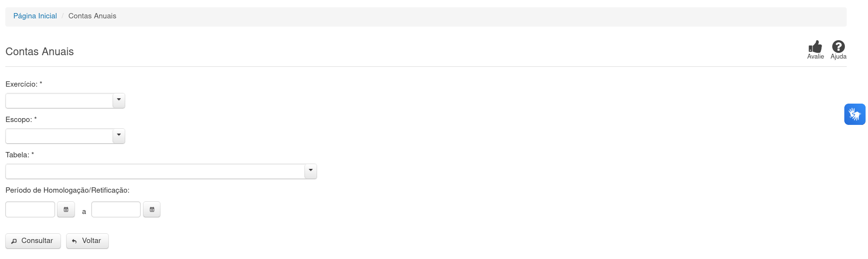
Task: Expand the Exercício dropdown arrow
Action: coord(119,101)
